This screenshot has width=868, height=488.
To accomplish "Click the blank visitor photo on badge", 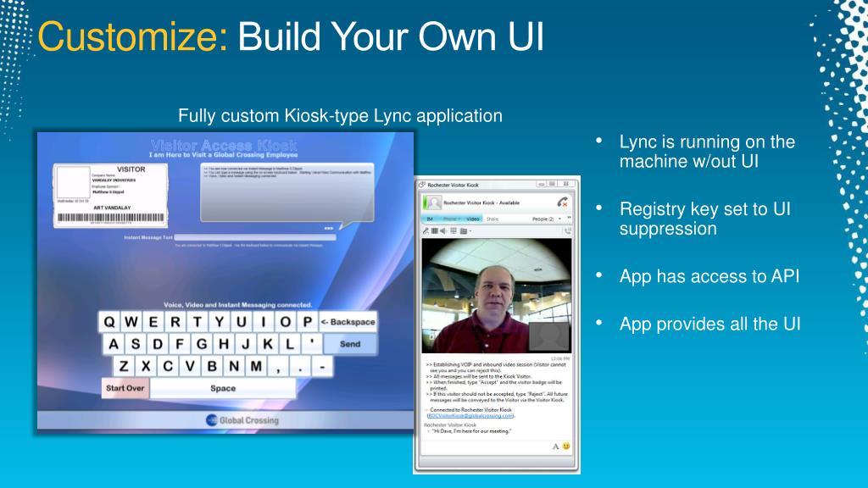I will 73,183.
